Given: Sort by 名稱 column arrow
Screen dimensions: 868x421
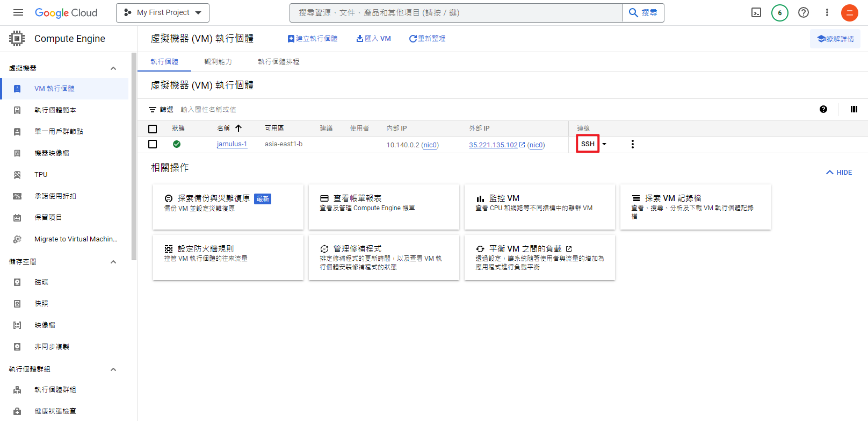Looking at the screenshot, I should click(x=238, y=128).
